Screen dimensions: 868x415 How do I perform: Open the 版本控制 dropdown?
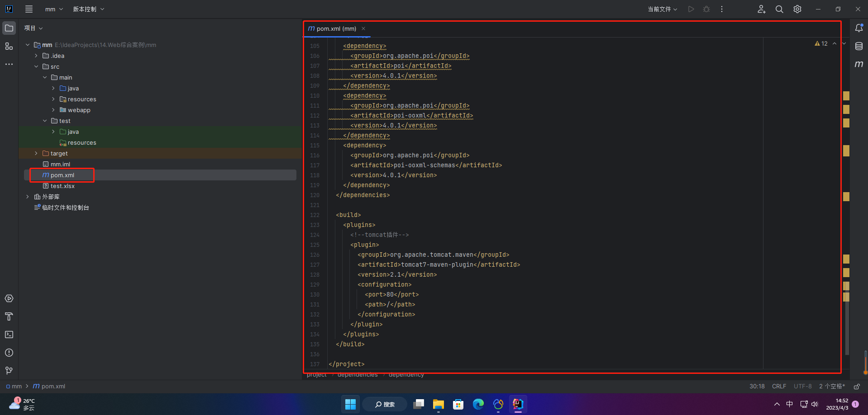pos(89,9)
